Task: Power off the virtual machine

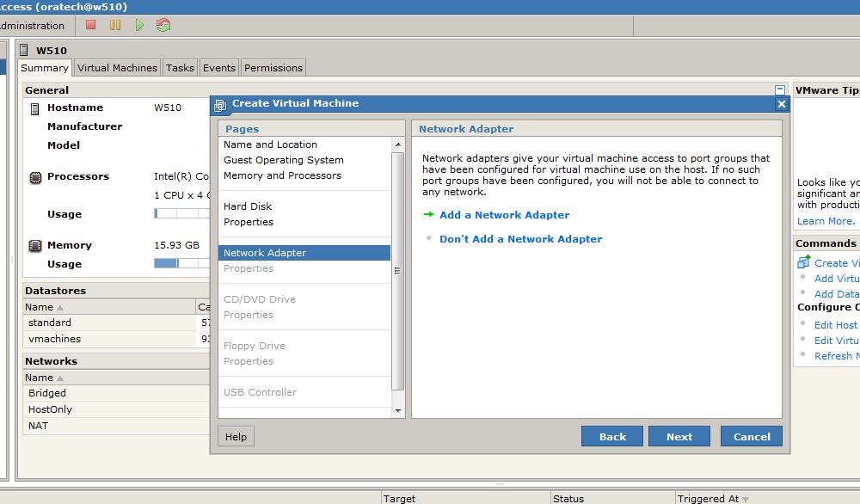Action: [x=89, y=25]
